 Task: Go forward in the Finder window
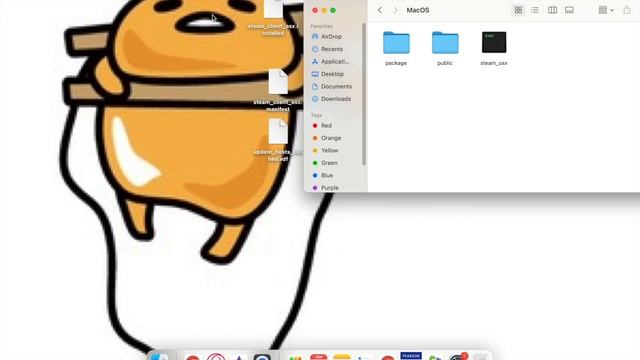point(395,10)
